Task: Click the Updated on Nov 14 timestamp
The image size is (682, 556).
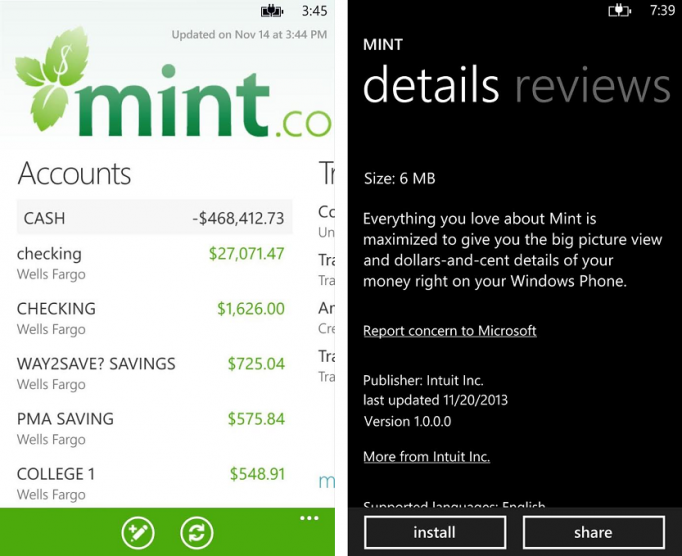Action: click(249, 34)
